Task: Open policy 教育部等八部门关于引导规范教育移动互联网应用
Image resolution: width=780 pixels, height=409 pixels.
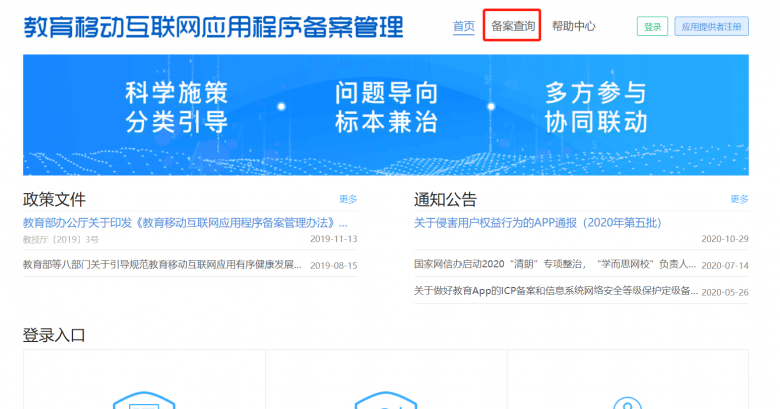Action: click(162, 264)
